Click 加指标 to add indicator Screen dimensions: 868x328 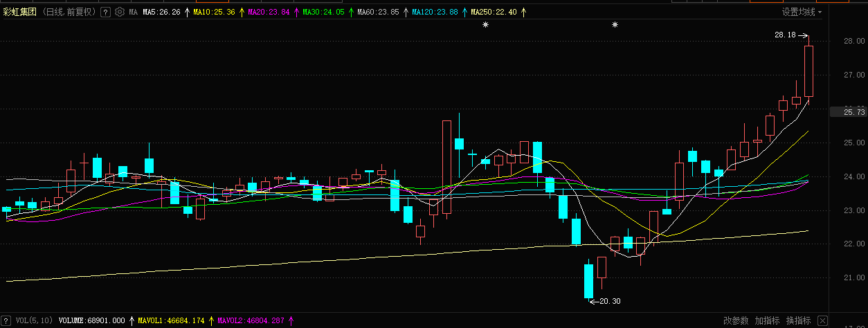click(x=767, y=321)
